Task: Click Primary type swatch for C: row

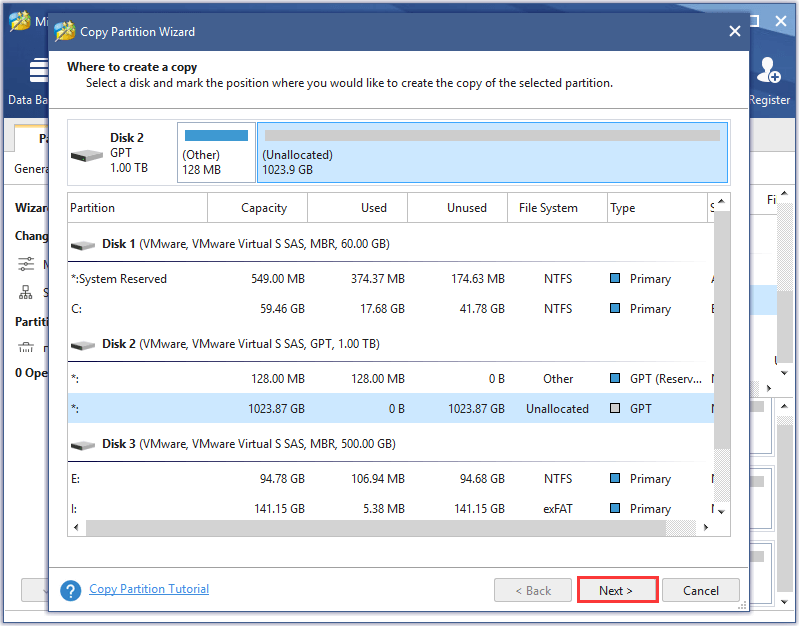Action: click(x=615, y=308)
